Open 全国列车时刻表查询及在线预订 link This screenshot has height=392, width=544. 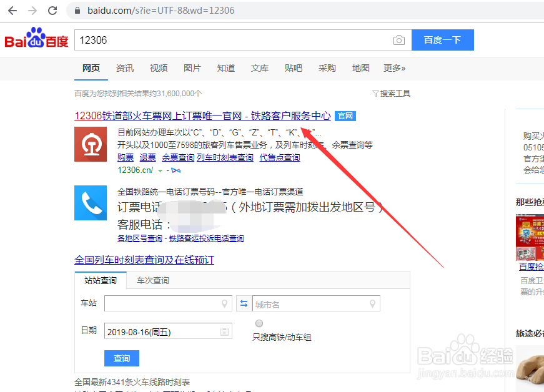pos(144,260)
